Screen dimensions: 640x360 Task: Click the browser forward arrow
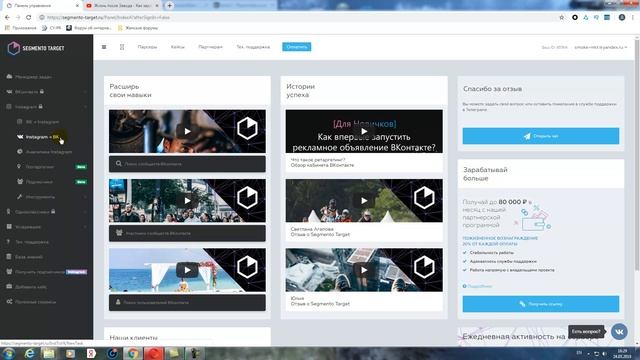(18, 17)
